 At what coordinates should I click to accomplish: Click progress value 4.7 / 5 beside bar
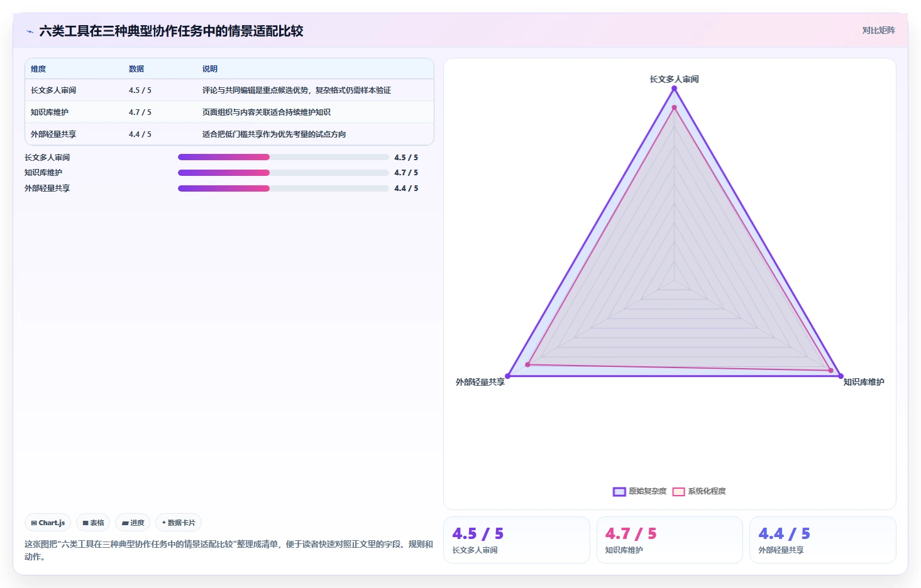click(x=406, y=173)
